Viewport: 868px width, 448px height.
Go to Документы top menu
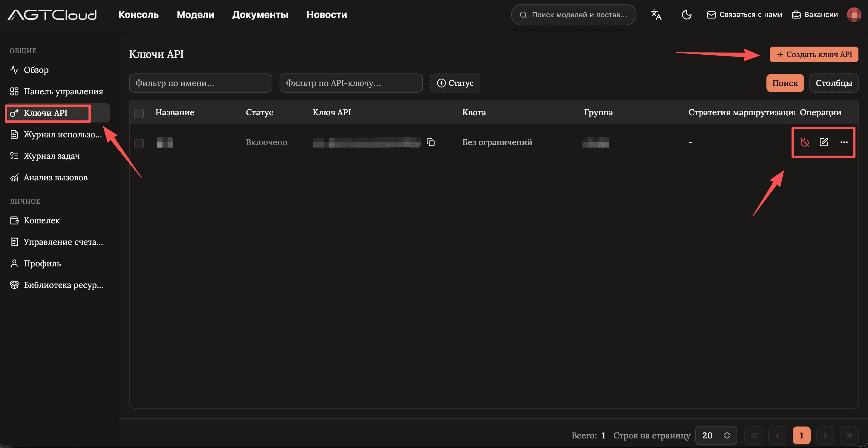click(x=260, y=15)
